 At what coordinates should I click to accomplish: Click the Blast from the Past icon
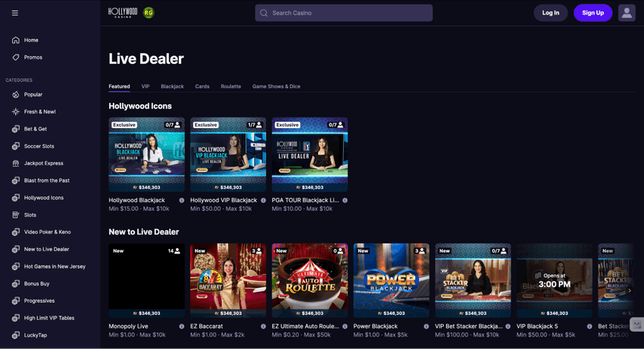16,181
